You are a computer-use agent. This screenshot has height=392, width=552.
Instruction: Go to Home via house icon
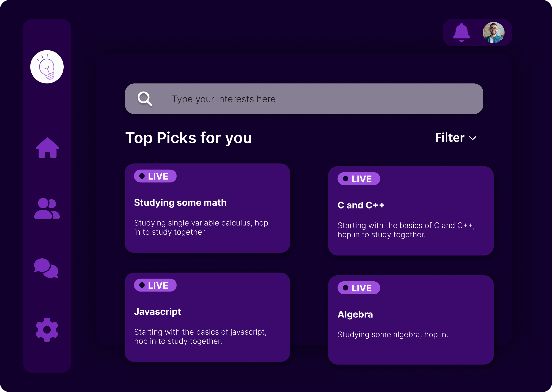[x=47, y=148]
